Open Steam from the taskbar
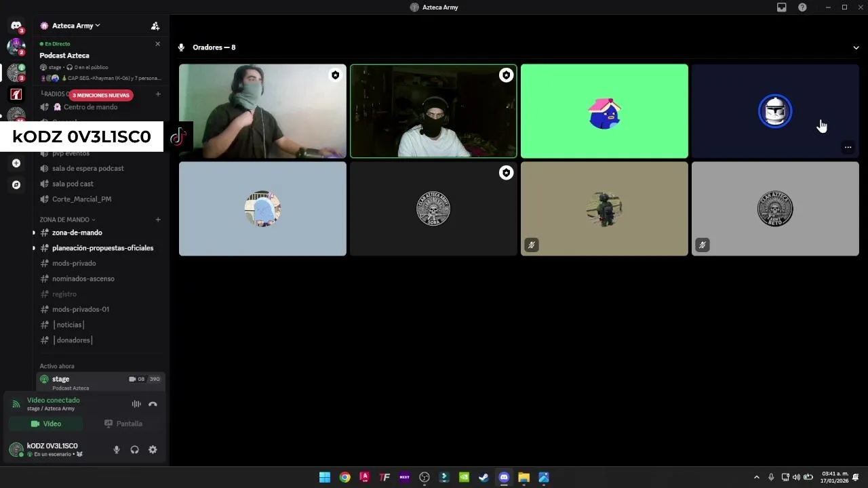This screenshot has height=488, width=868. [x=484, y=477]
